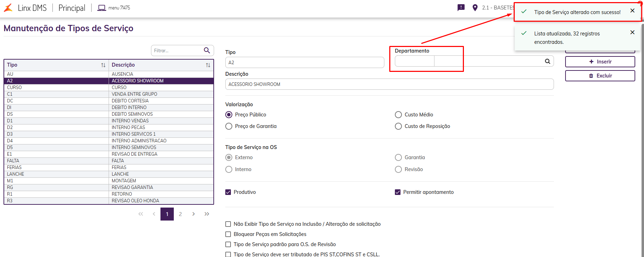
Task: Click the Inserir button
Action: pyautogui.click(x=600, y=62)
